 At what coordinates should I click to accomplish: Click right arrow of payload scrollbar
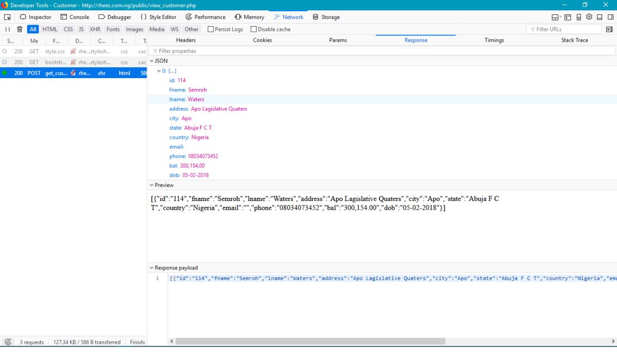pyautogui.click(x=613, y=341)
